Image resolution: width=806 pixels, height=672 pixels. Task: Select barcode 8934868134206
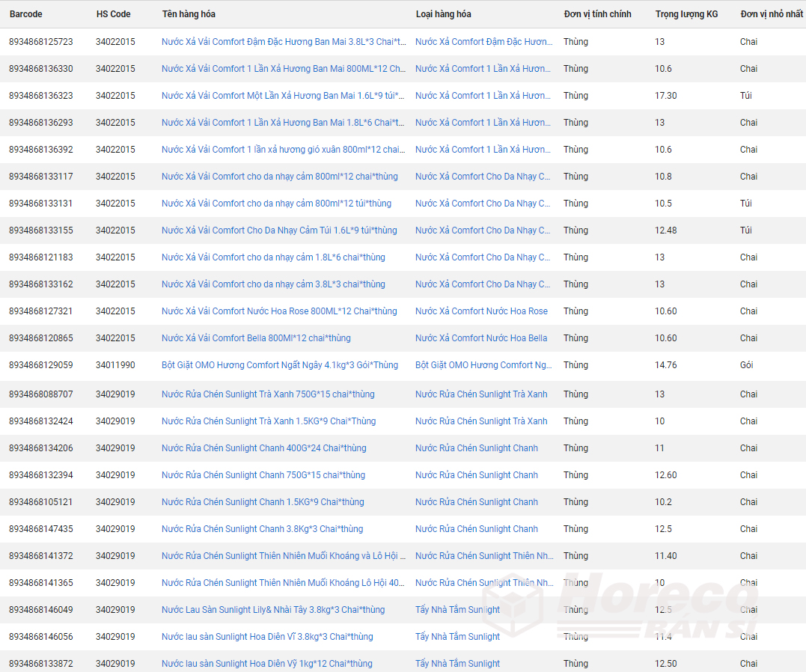pos(41,448)
